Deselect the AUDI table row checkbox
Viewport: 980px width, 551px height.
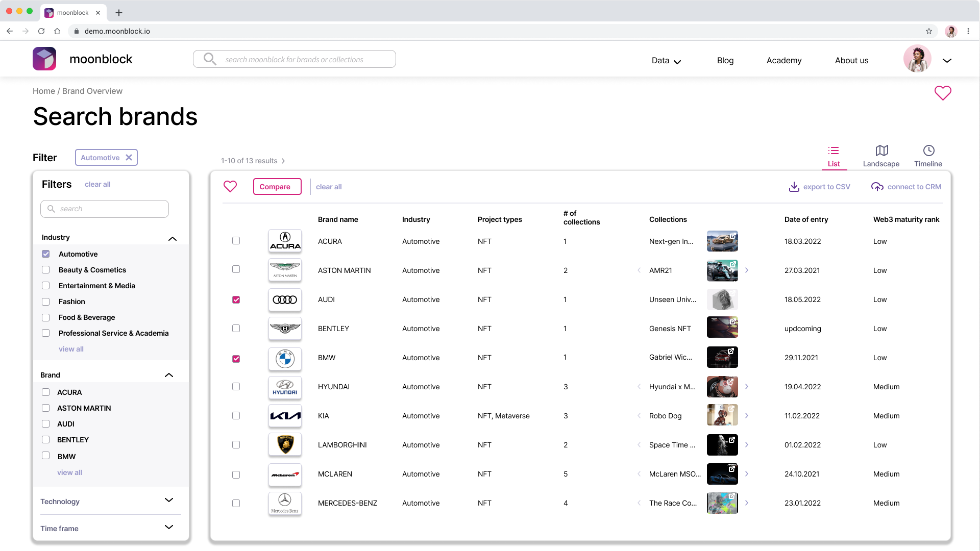[236, 299]
